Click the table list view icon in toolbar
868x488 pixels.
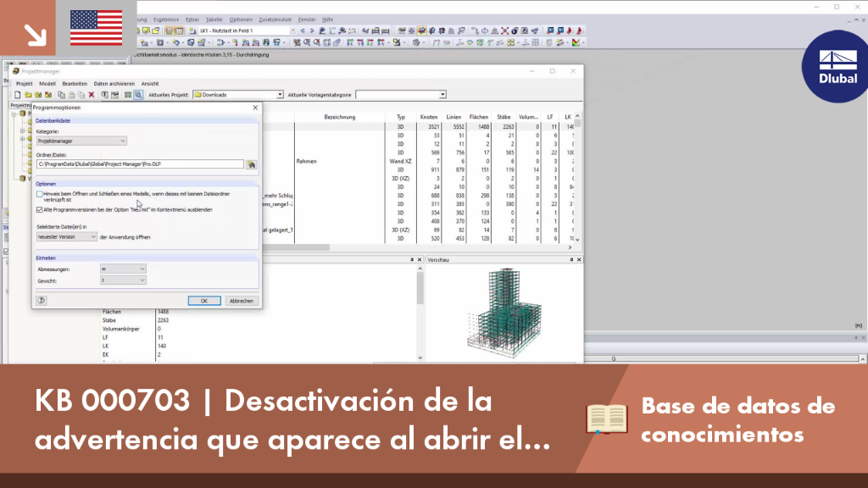pos(128,95)
